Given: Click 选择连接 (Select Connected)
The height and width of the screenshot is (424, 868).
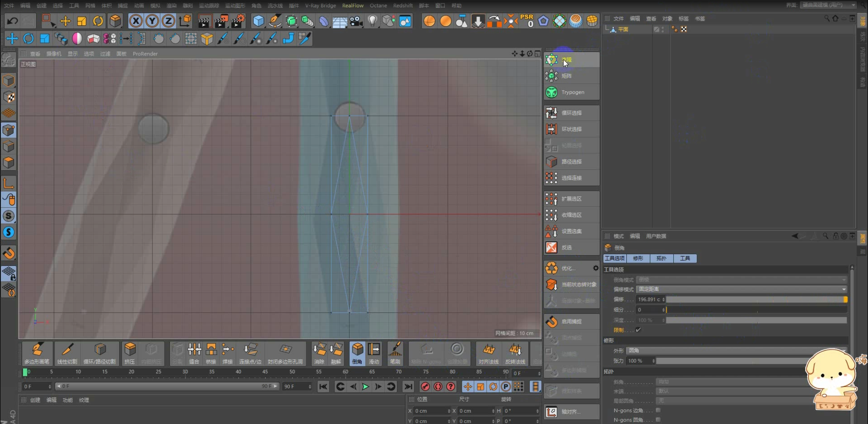Looking at the screenshot, I should click(571, 178).
